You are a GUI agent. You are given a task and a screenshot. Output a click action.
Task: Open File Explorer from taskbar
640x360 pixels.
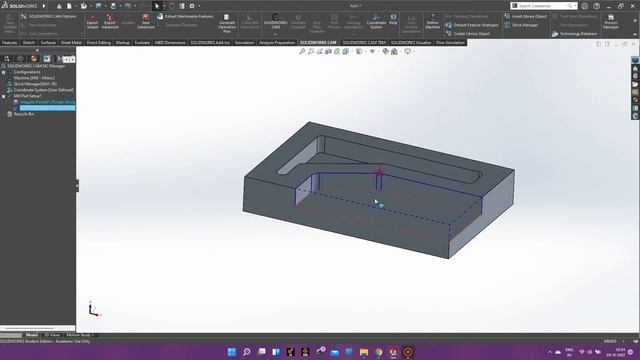tap(364, 352)
